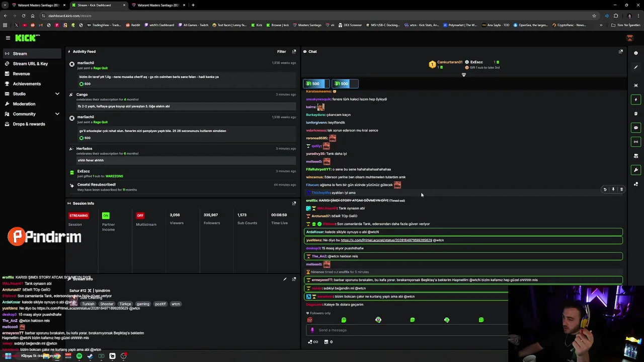Click the STREAMING session status badge

[78, 215]
